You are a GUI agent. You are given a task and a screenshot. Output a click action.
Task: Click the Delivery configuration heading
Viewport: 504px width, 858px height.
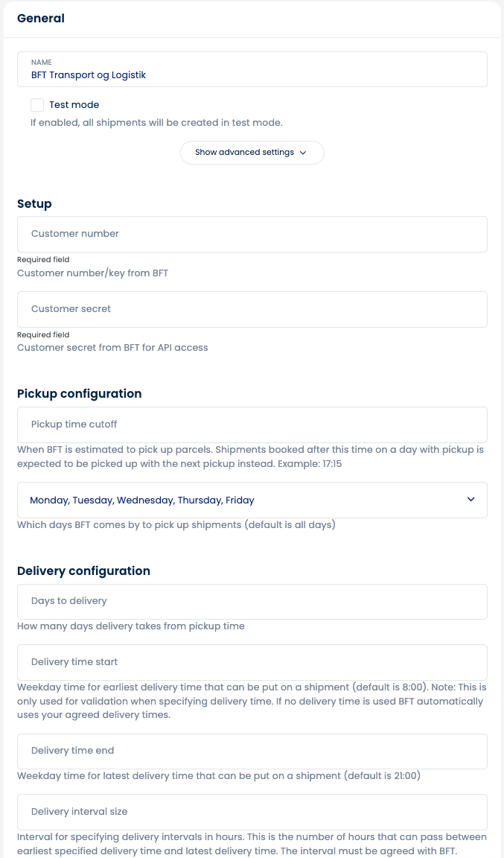pyautogui.click(x=83, y=571)
